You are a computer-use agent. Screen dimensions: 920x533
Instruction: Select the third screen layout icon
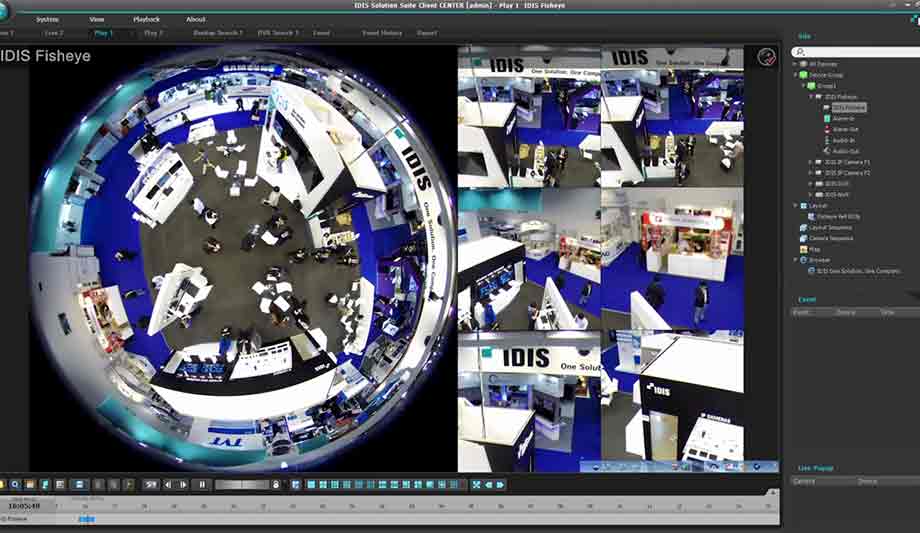coord(334,484)
